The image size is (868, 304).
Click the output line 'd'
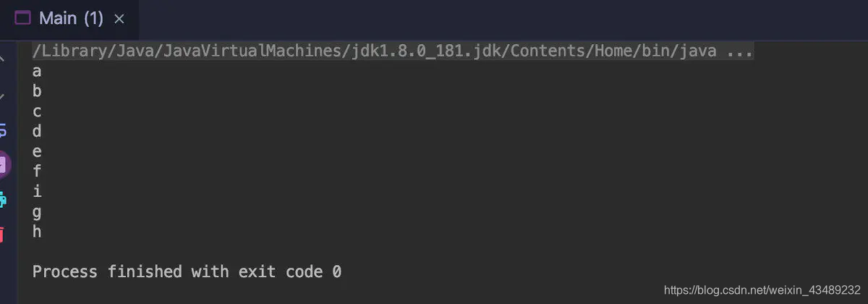[x=37, y=132]
